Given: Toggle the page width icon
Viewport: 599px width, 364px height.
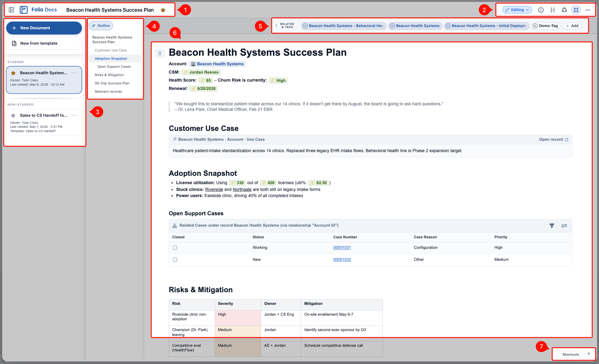Looking at the screenshot, I should 552,10.
